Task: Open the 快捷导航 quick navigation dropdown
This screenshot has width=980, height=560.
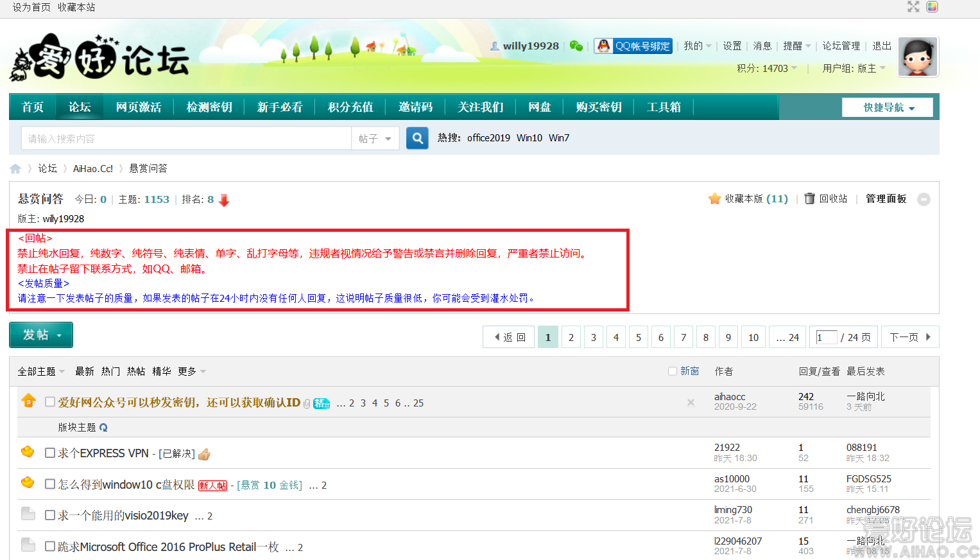Action: [x=888, y=107]
